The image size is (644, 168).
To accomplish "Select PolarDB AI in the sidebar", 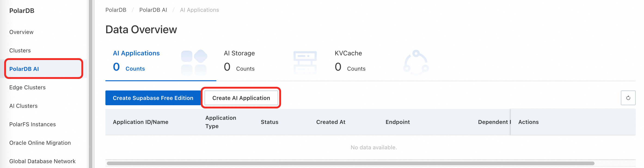I will [x=43, y=69].
